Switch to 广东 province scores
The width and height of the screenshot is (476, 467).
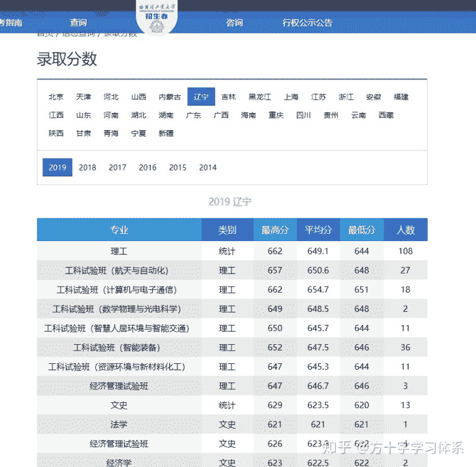tap(194, 115)
